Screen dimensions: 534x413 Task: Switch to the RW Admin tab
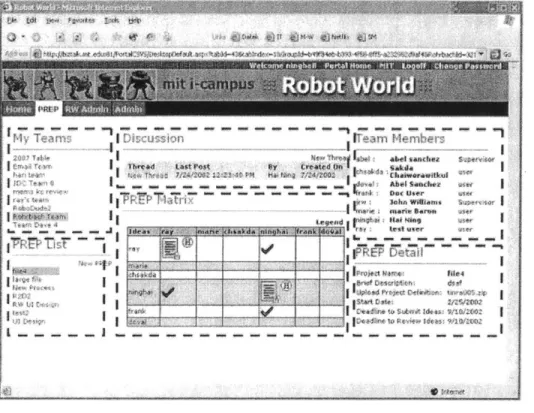coord(87,109)
